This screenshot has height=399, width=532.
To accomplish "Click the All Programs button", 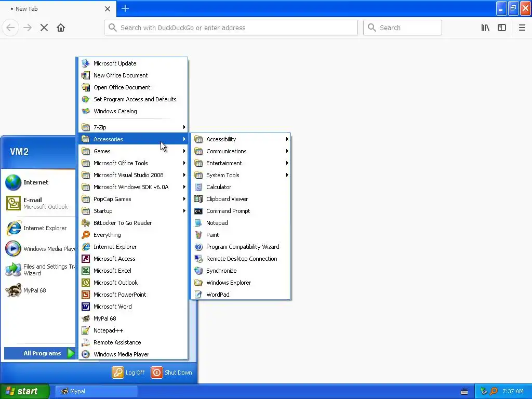I will coord(39,353).
